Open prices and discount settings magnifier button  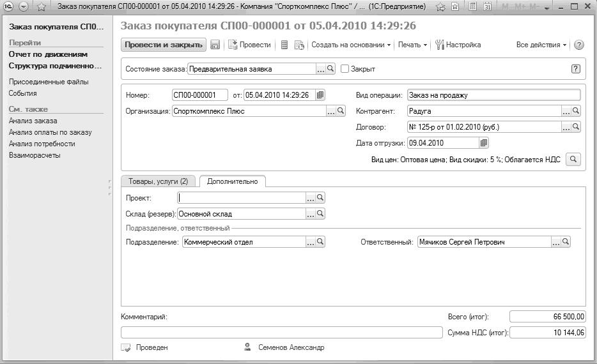[x=573, y=160]
